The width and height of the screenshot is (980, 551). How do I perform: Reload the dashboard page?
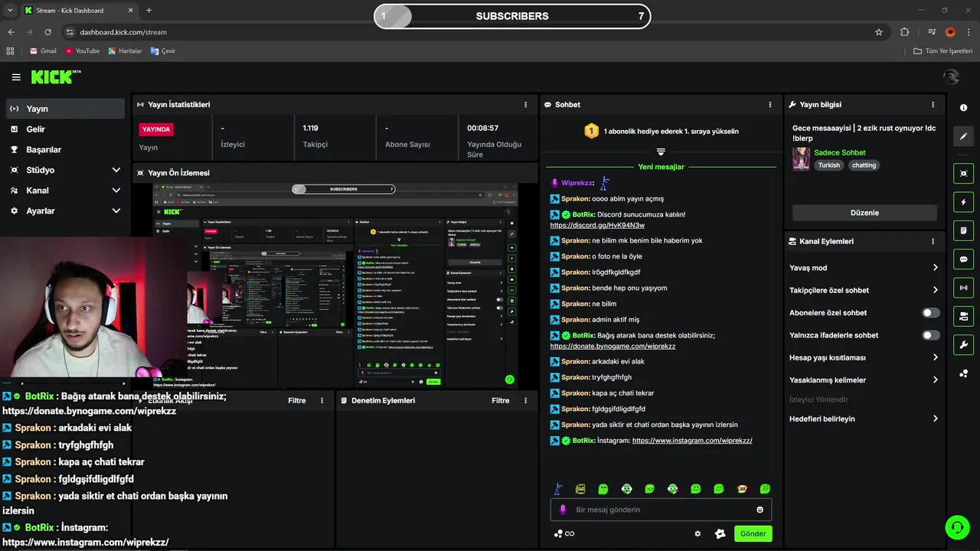click(47, 32)
